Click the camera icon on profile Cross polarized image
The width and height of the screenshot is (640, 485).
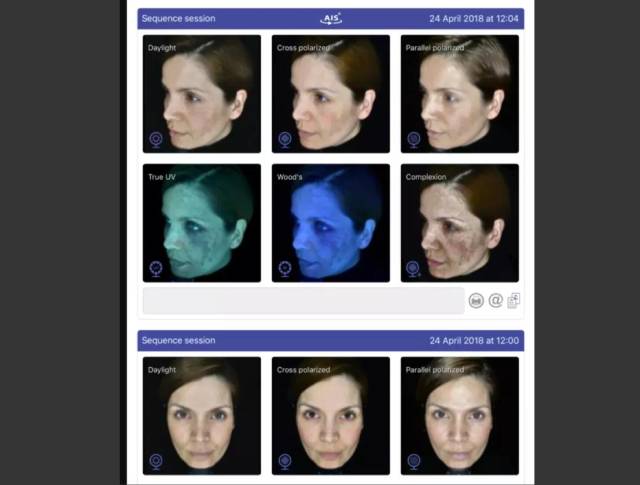coord(285,140)
